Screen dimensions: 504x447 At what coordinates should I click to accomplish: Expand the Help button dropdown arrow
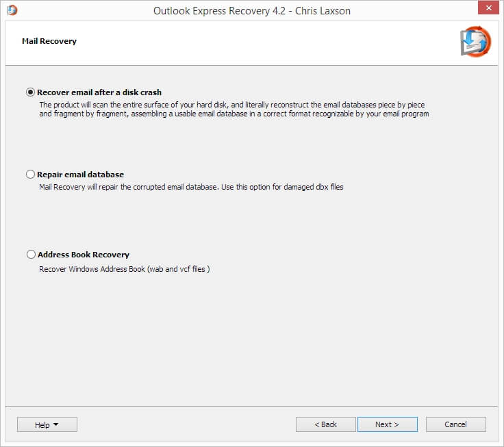pyautogui.click(x=56, y=424)
